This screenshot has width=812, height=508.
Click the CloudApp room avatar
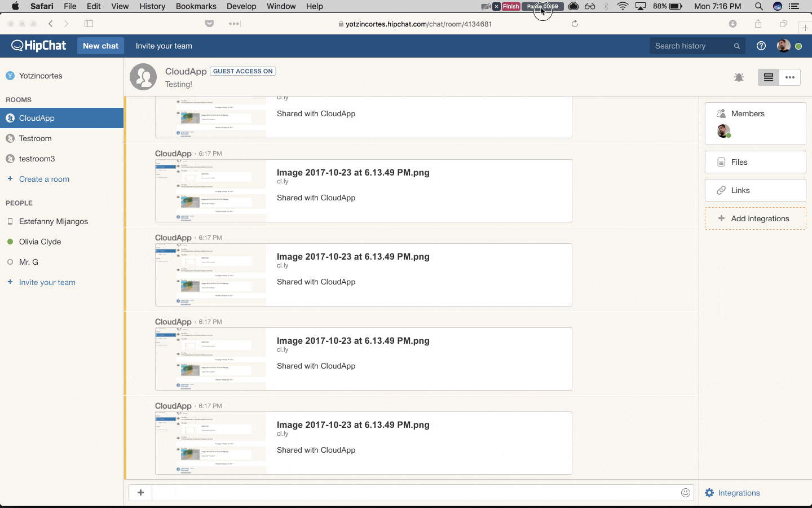[143, 77]
